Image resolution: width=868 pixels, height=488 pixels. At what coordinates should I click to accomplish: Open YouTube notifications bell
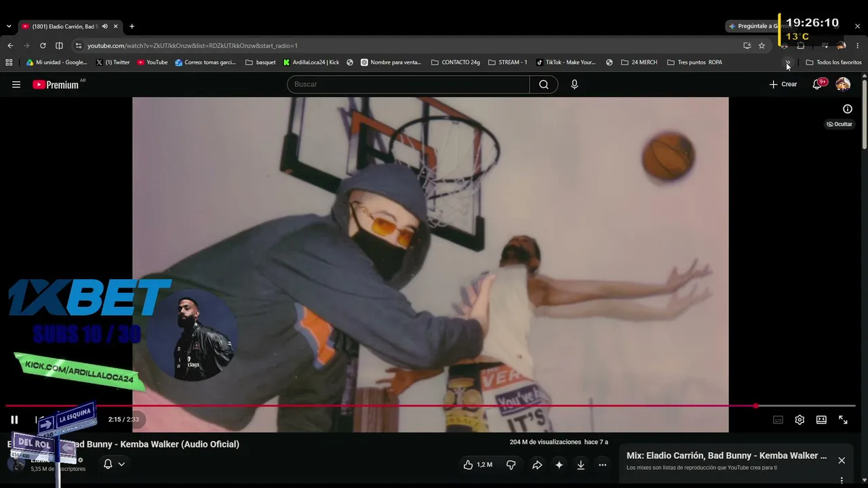coord(818,84)
